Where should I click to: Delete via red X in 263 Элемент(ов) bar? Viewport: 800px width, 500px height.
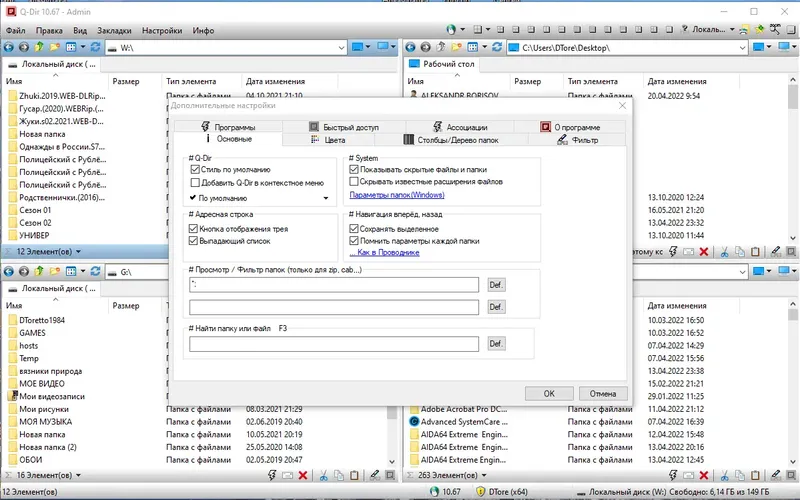(704, 476)
